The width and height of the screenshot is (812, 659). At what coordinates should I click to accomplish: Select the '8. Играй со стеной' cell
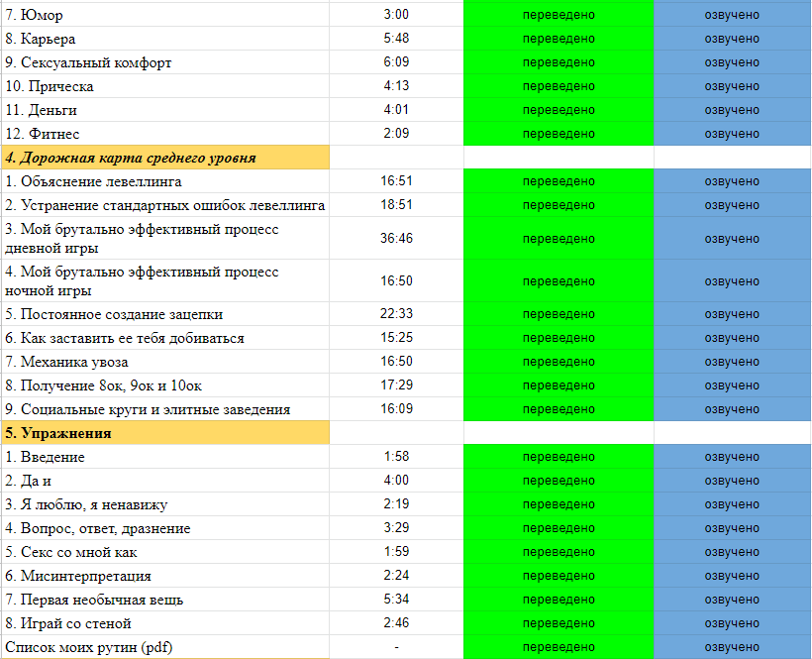(x=164, y=623)
